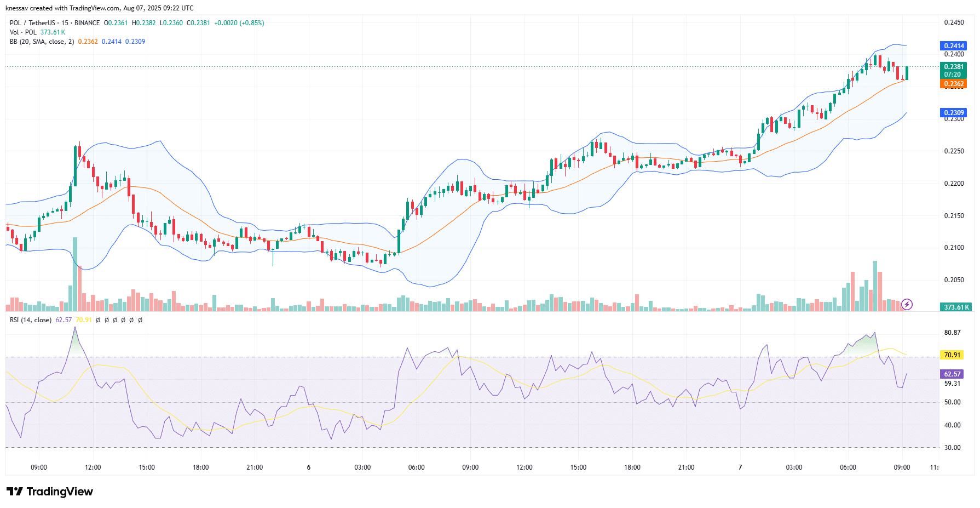
Task: Open the knessav TradingView.com header caption
Action: (99, 8)
